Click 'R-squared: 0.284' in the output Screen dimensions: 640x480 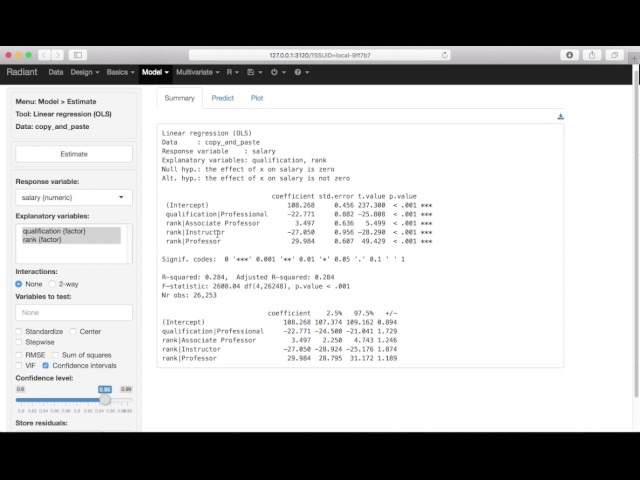[192, 277]
